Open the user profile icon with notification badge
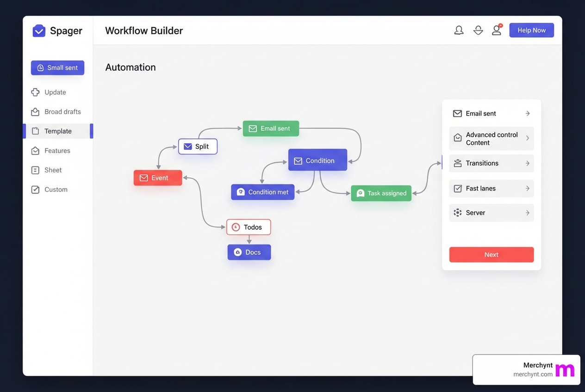 point(497,30)
